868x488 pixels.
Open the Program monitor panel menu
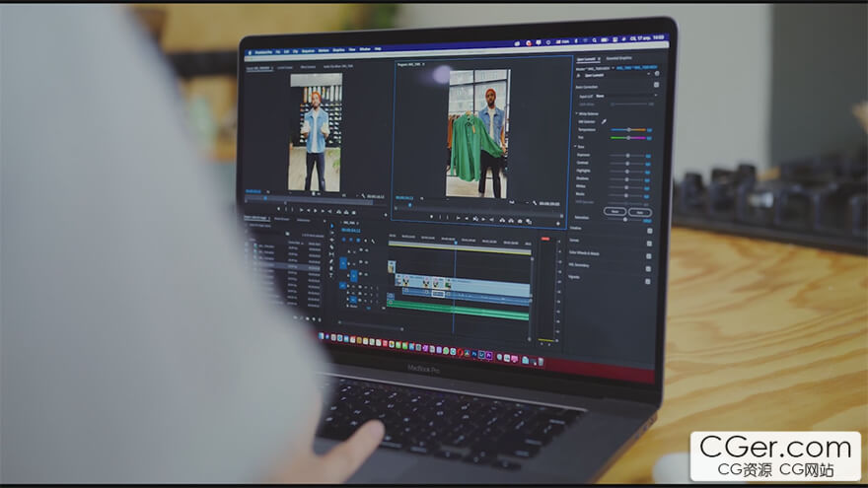point(423,64)
